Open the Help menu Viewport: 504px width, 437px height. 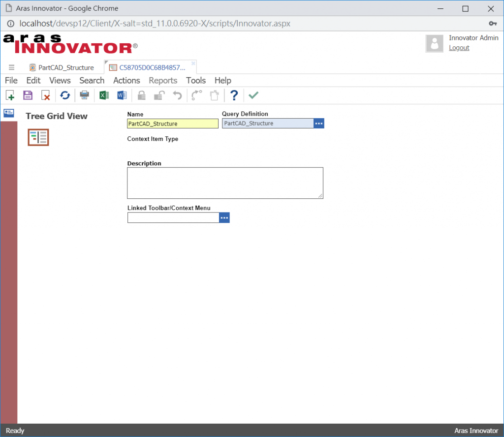223,80
